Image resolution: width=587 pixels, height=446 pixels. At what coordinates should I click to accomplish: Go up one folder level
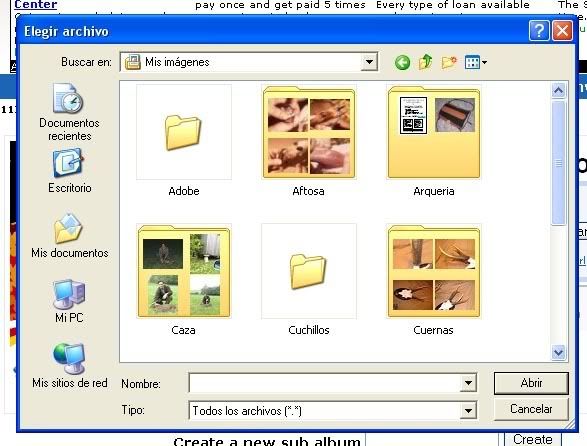click(426, 62)
